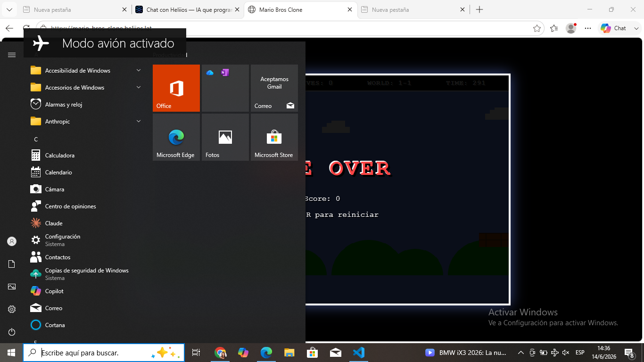Open the ESP language indicator

(x=580, y=353)
